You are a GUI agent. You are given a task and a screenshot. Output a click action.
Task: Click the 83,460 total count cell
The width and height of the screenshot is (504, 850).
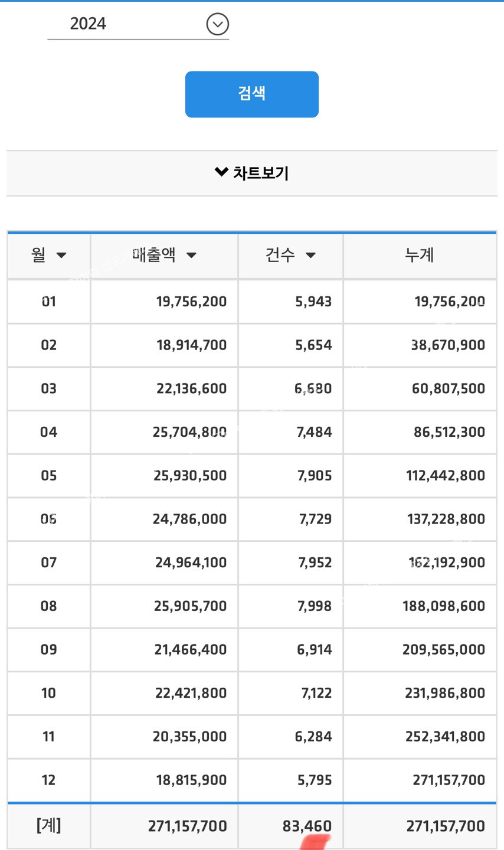pyautogui.click(x=307, y=826)
